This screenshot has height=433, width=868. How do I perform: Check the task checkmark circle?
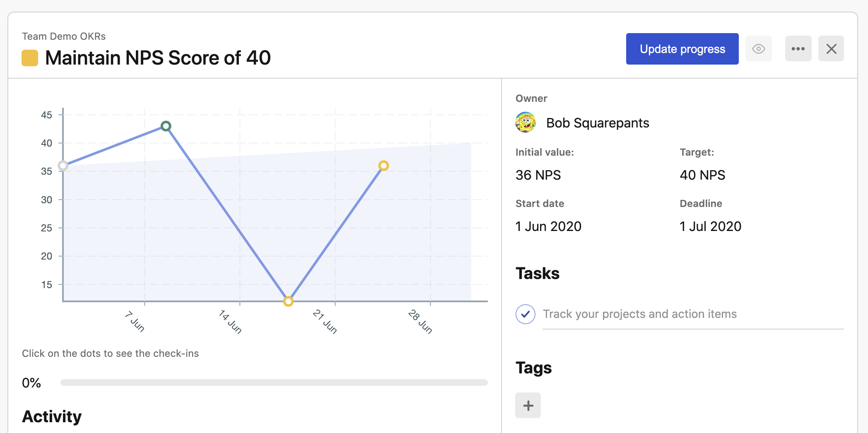pyautogui.click(x=526, y=314)
